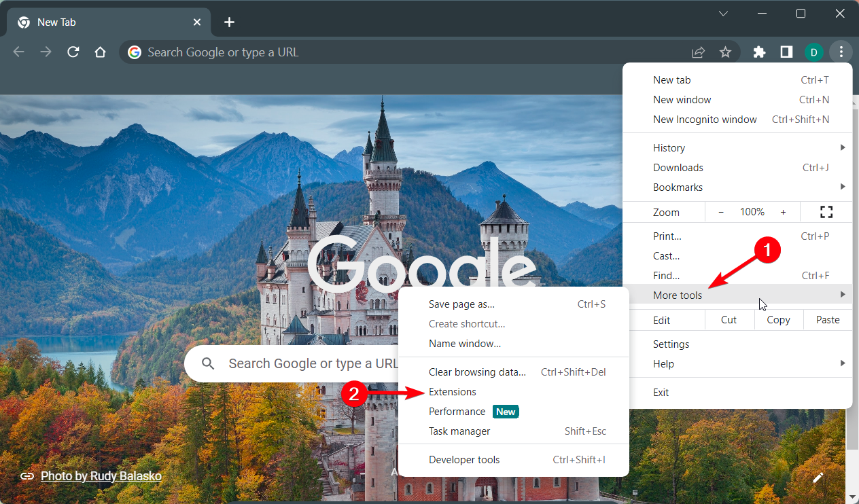Image resolution: width=859 pixels, height=504 pixels.
Task: Select New window menu item
Action: click(x=737, y=100)
